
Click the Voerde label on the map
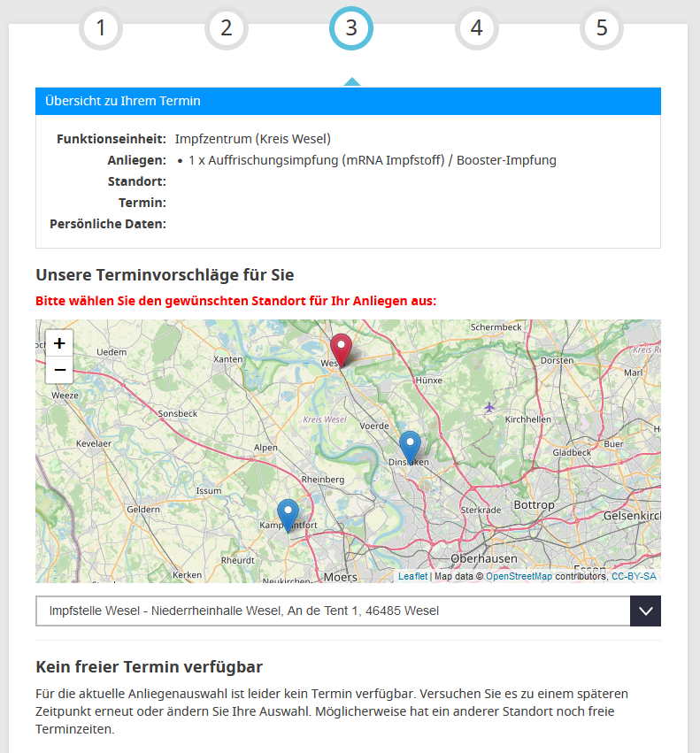tap(374, 426)
